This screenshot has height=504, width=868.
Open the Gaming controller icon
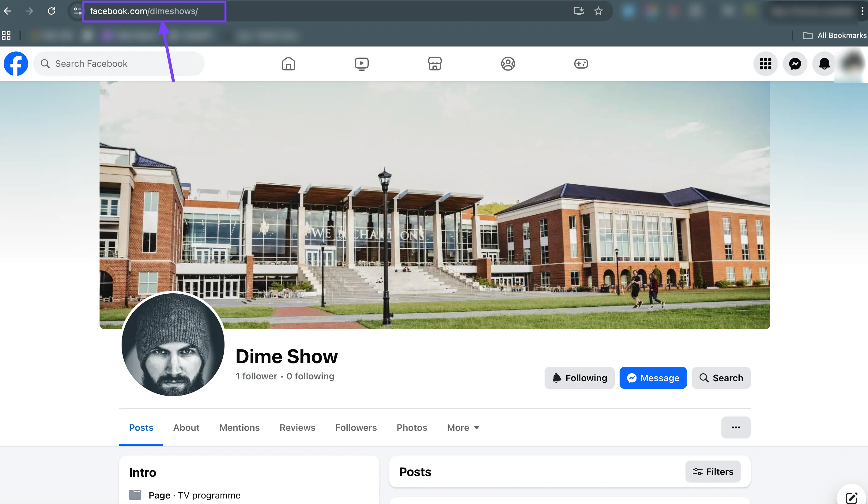(x=581, y=64)
